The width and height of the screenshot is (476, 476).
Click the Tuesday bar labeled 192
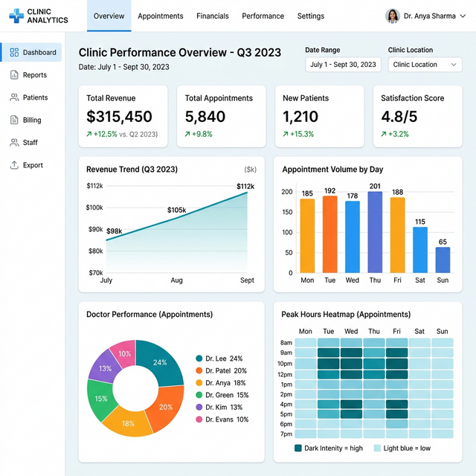point(329,234)
